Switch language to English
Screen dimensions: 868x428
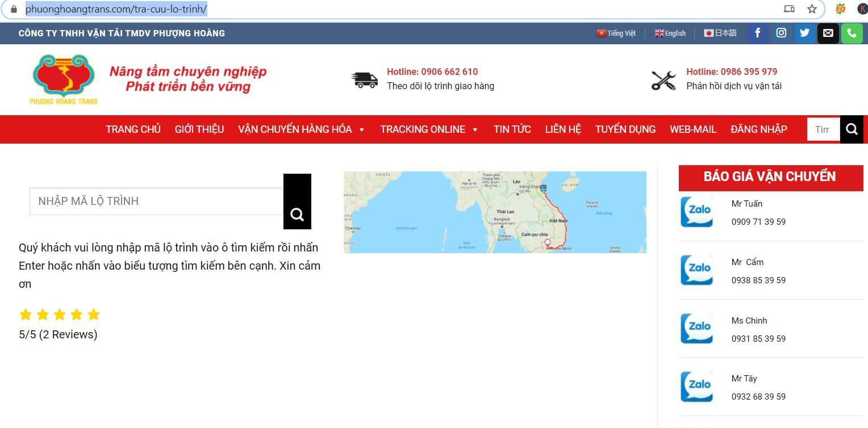pyautogui.click(x=670, y=33)
